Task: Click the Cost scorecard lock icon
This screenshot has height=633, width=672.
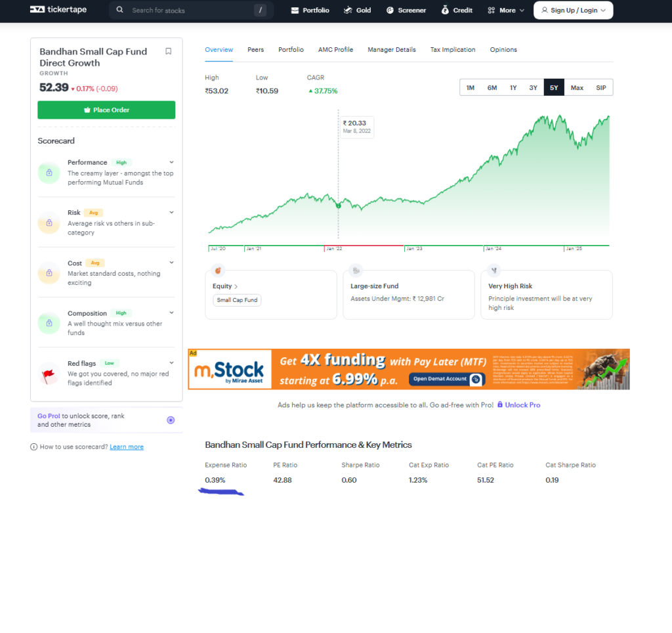Action: click(49, 273)
